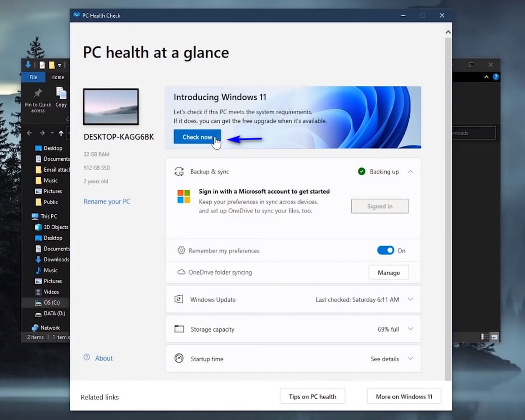525x420 pixels.
Task: Click the Rename your PC link
Action: tap(107, 201)
